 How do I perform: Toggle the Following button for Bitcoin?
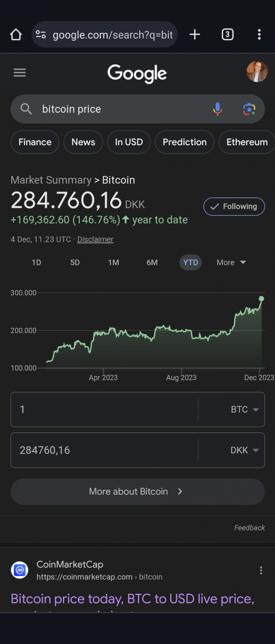pos(234,207)
